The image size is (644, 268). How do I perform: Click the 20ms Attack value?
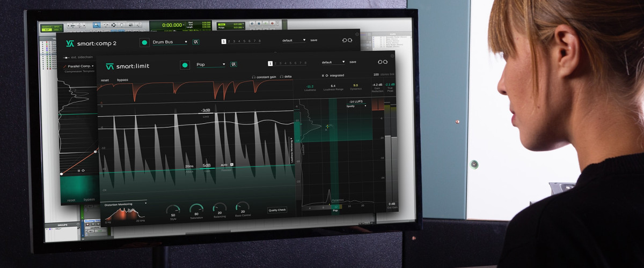click(189, 167)
